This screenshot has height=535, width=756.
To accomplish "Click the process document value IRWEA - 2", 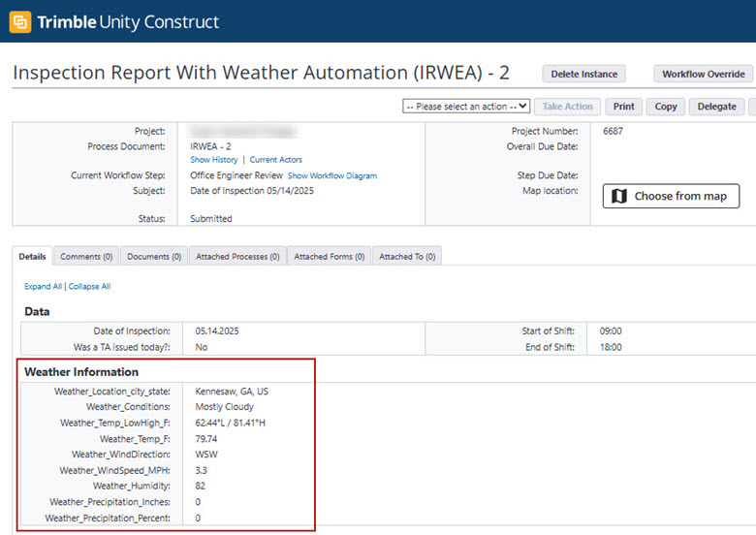I will (x=210, y=146).
